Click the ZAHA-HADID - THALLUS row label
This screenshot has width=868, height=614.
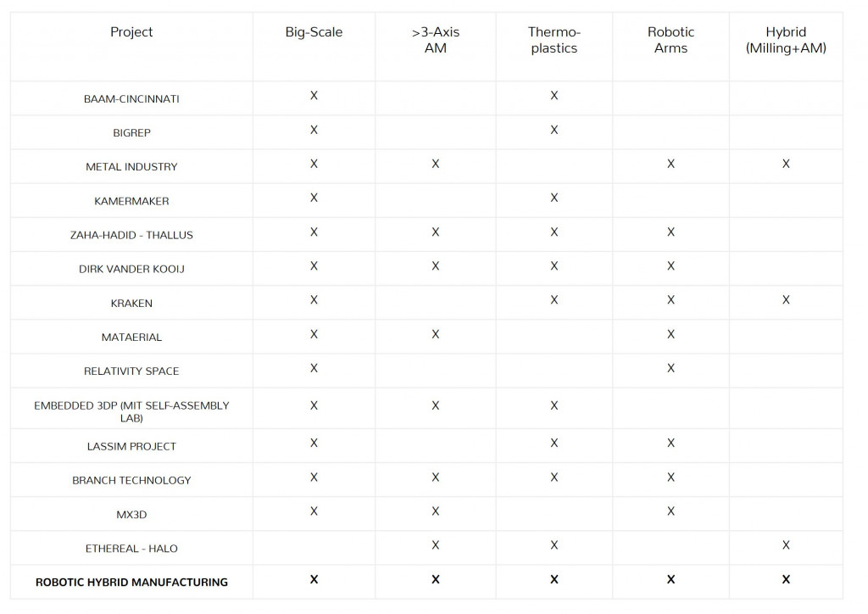pos(131,235)
